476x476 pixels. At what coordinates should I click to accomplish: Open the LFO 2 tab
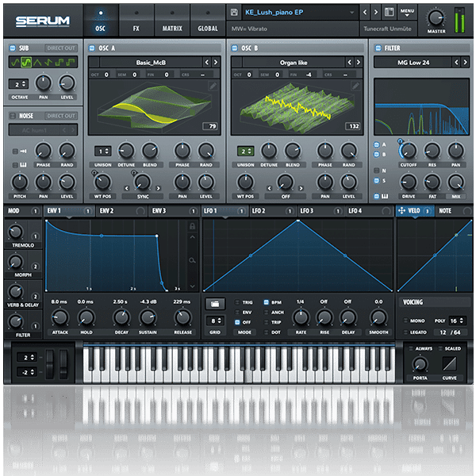pos(273,211)
